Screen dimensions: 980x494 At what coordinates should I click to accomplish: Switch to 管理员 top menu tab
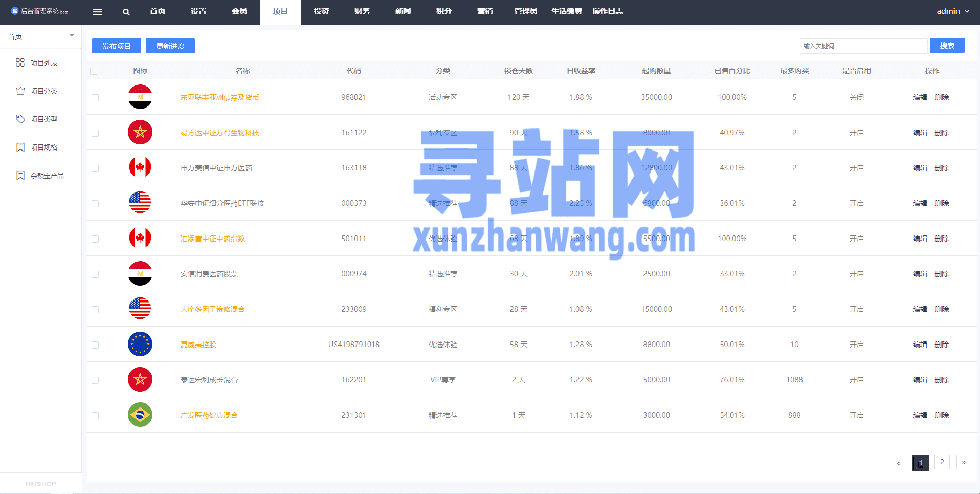[526, 11]
